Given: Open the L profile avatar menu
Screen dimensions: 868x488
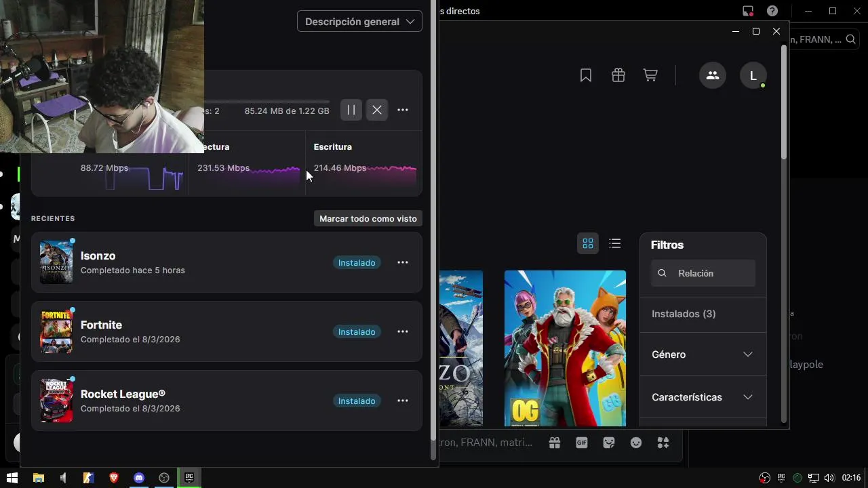Looking at the screenshot, I should [x=753, y=75].
